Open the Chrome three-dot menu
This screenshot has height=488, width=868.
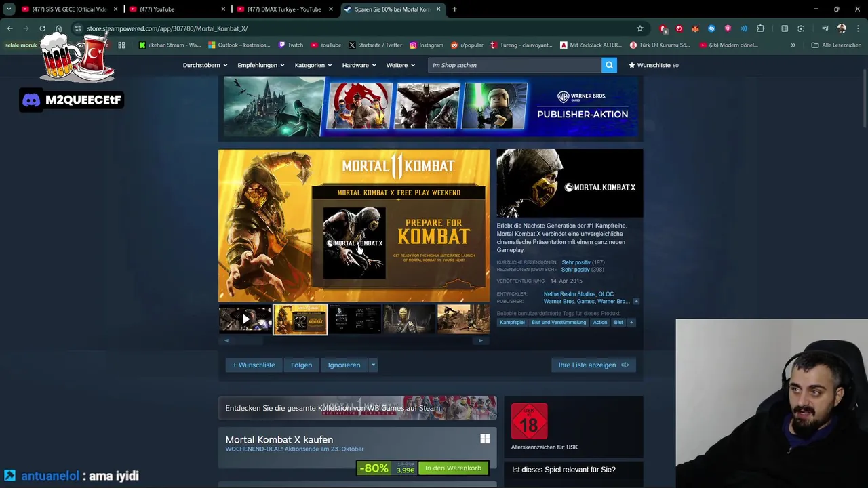coord(857,28)
